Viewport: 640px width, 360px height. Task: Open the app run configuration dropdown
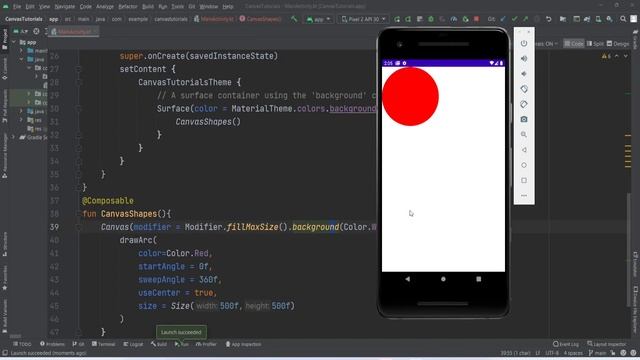click(318, 19)
